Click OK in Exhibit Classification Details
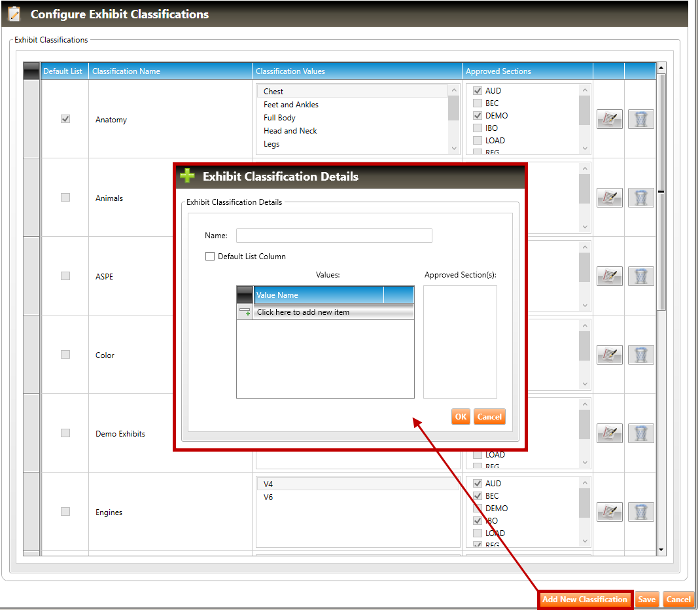This screenshot has width=700, height=610. (x=461, y=417)
